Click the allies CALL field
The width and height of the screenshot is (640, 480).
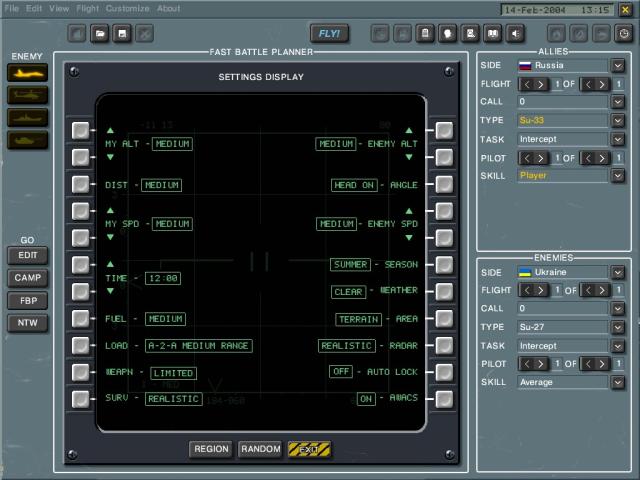pos(562,102)
